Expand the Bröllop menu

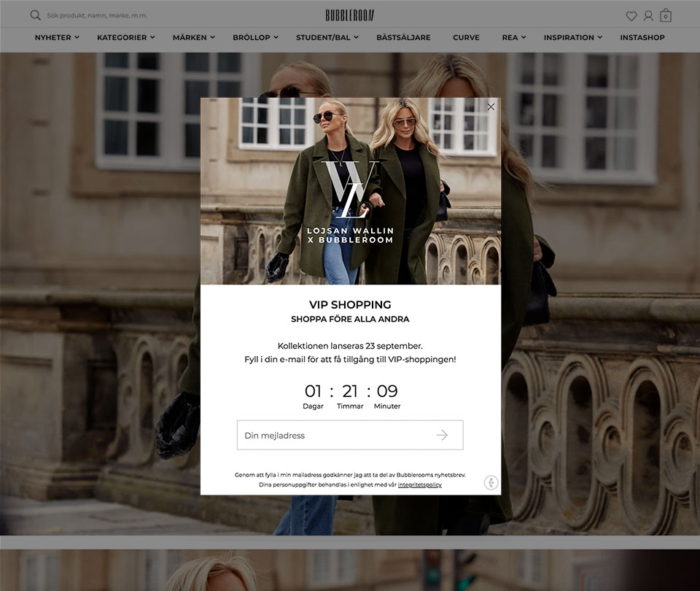(x=255, y=37)
